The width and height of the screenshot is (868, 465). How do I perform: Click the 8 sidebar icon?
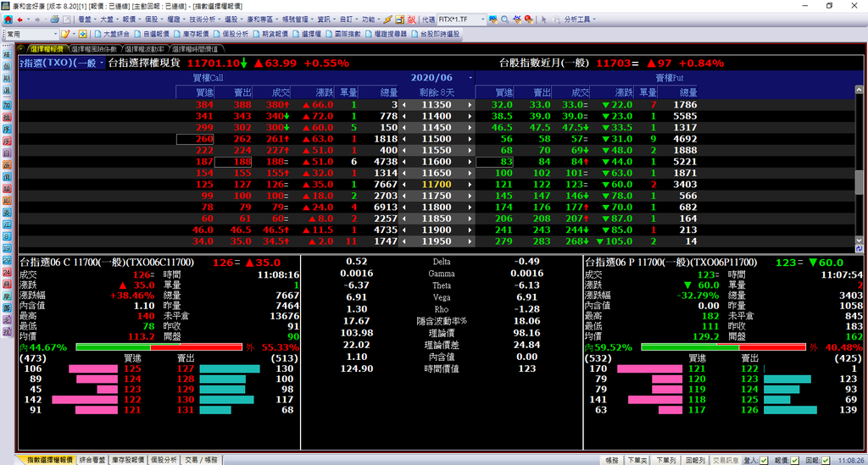tap(7, 236)
